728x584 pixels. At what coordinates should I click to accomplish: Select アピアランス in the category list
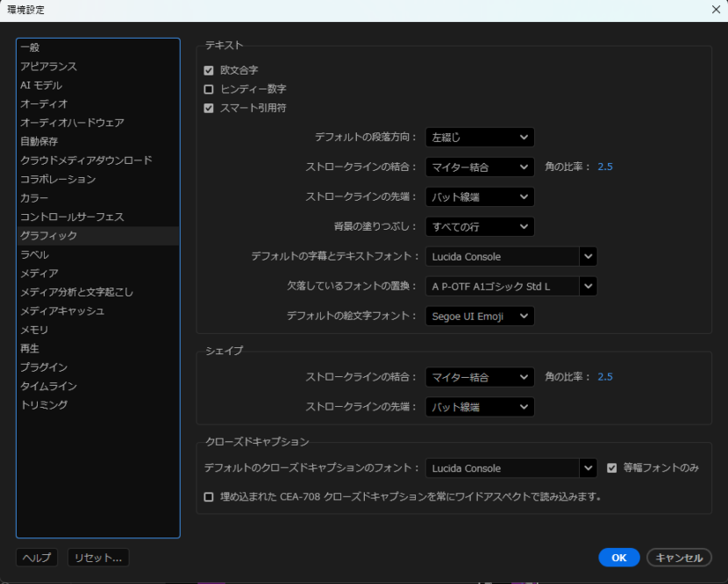[x=49, y=67]
